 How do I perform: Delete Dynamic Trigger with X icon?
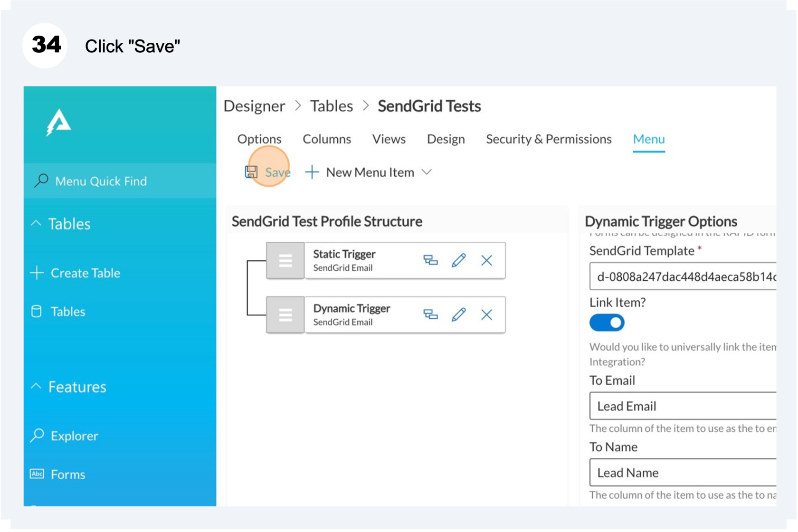pos(486,314)
